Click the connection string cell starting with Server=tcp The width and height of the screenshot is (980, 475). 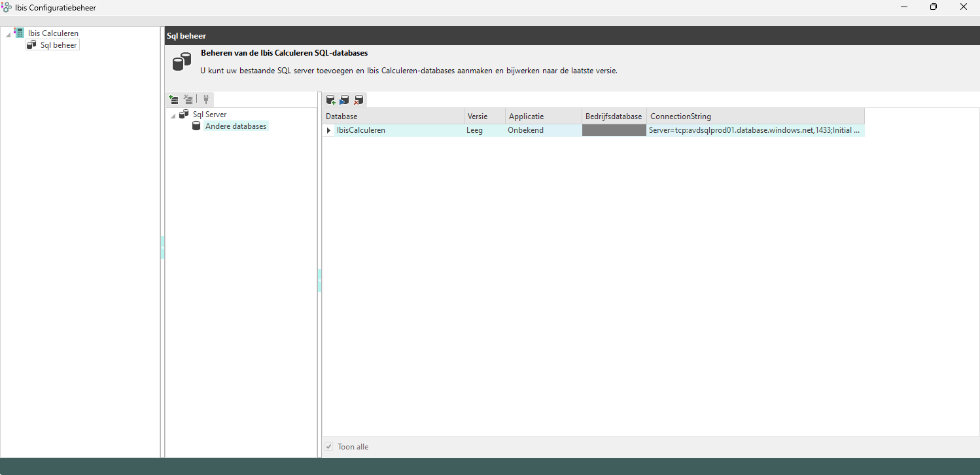[x=756, y=130]
